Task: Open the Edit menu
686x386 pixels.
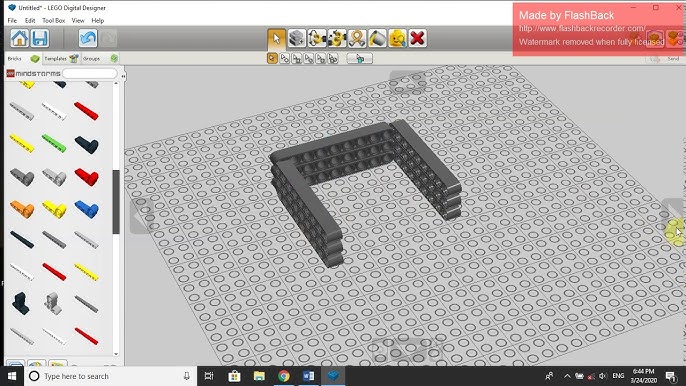Action: coord(30,21)
